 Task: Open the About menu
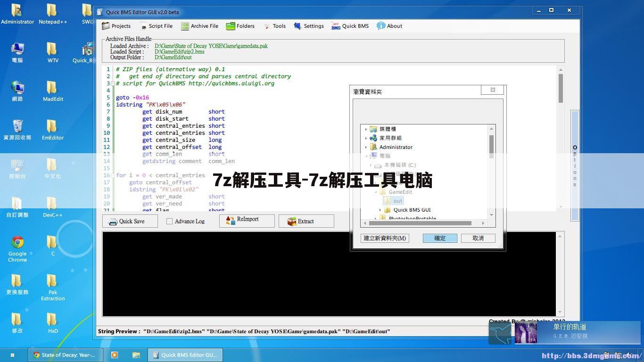[389, 26]
